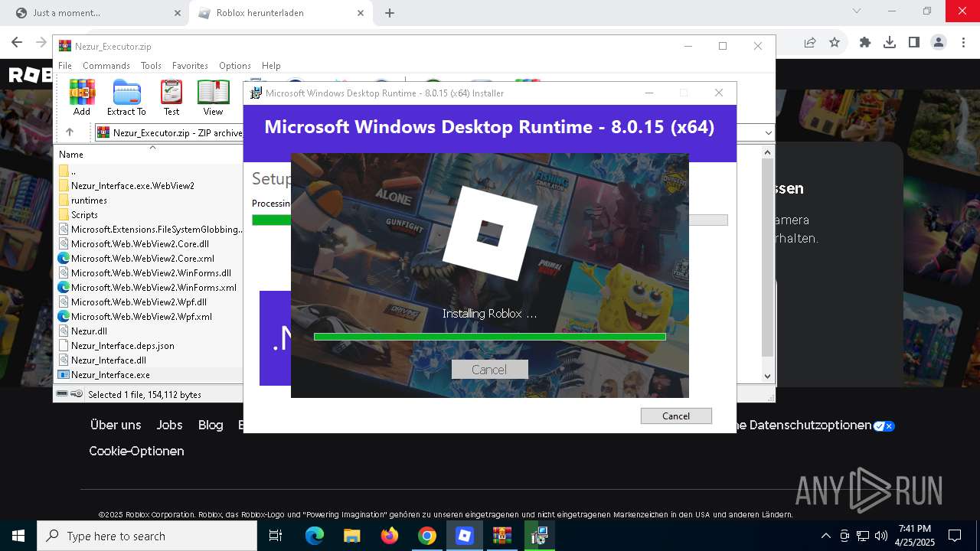Share this page via Chrome share icon

(810, 43)
